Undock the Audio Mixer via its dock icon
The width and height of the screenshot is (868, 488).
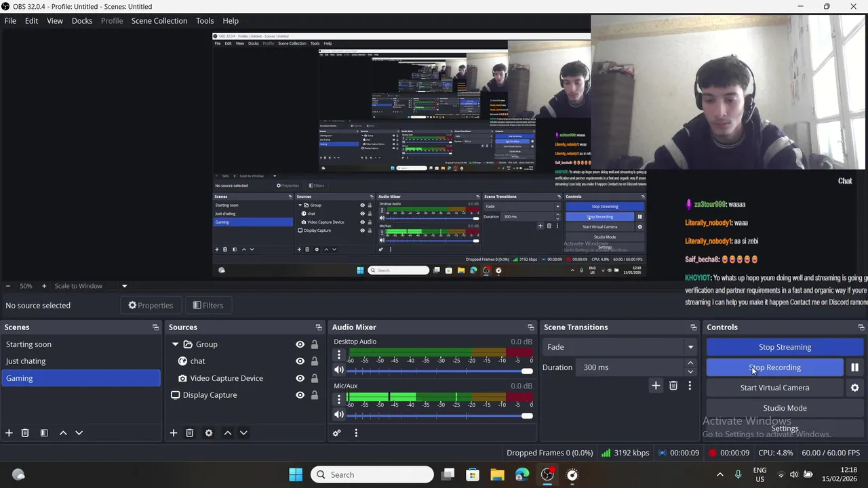[531, 327]
